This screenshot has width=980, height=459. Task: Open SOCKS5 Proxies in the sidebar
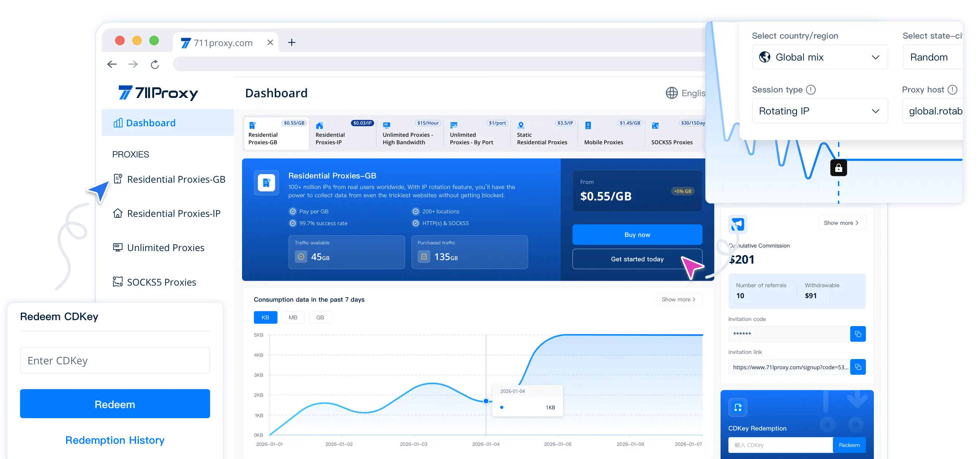[154, 282]
